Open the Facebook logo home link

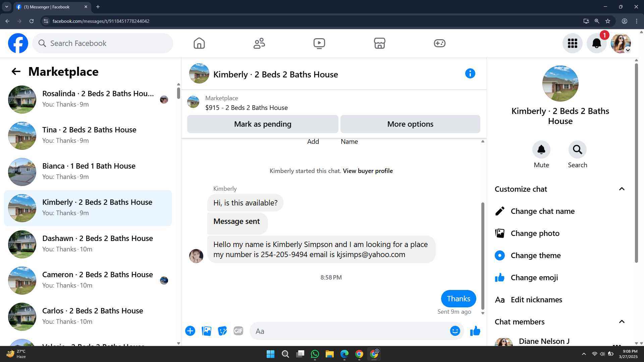click(x=18, y=43)
